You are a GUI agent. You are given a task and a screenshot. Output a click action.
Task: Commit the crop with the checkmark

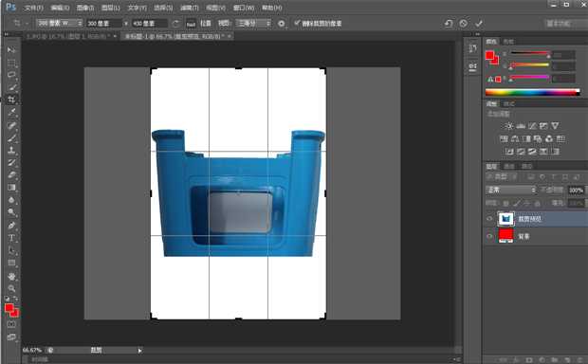click(x=479, y=24)
